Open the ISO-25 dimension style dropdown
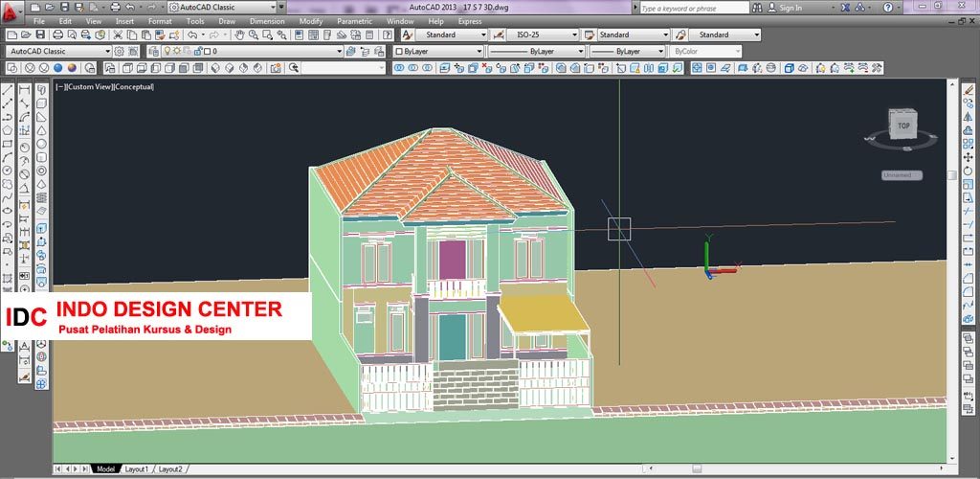980x479 pixels. click(x=544, y=35)
